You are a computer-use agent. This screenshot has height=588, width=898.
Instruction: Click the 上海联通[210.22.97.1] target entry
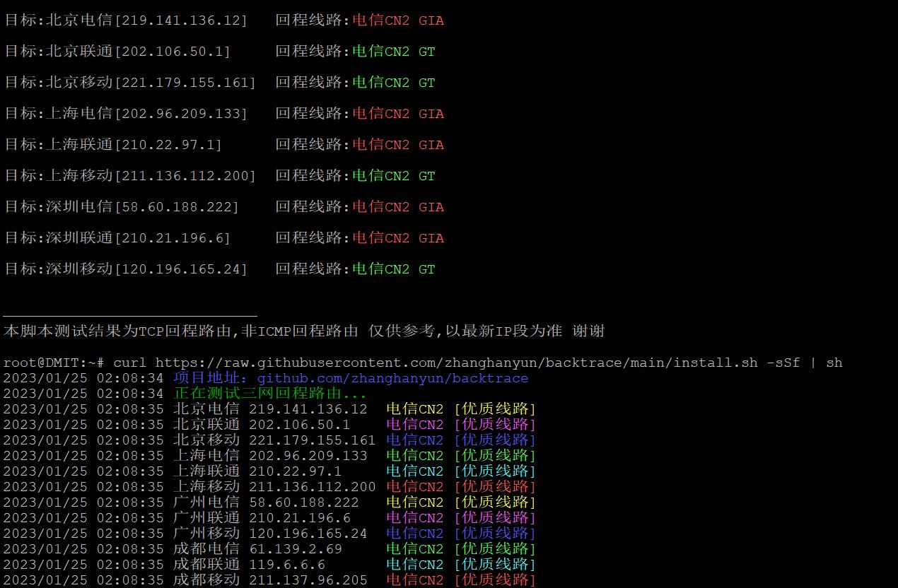point(113,145)
